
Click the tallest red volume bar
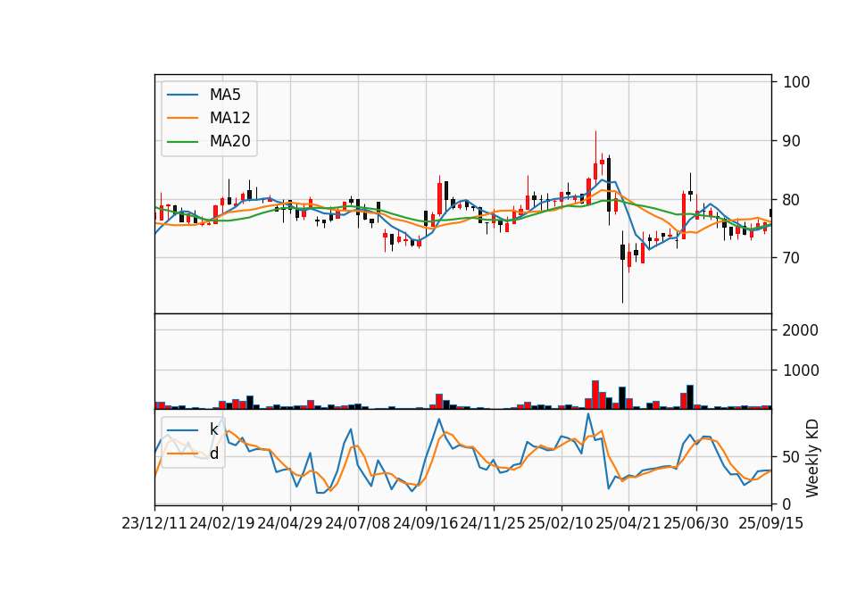pyautogui.click(x=595, y=395)
